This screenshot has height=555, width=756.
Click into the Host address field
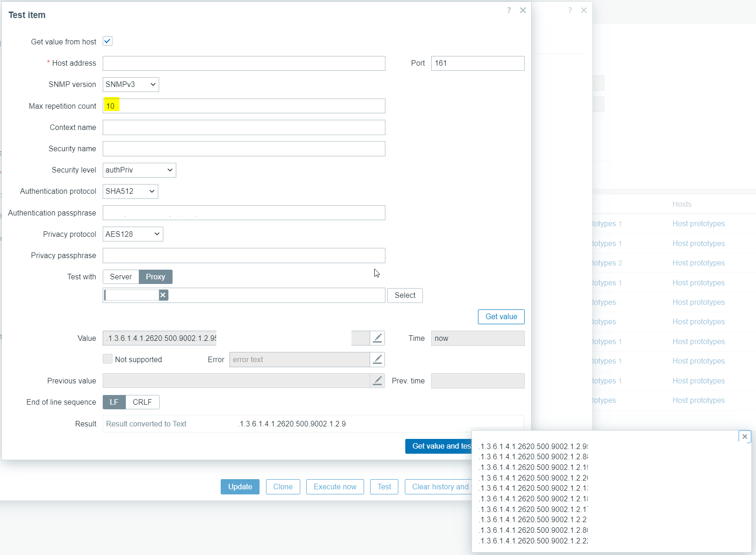tap(244, 63)
